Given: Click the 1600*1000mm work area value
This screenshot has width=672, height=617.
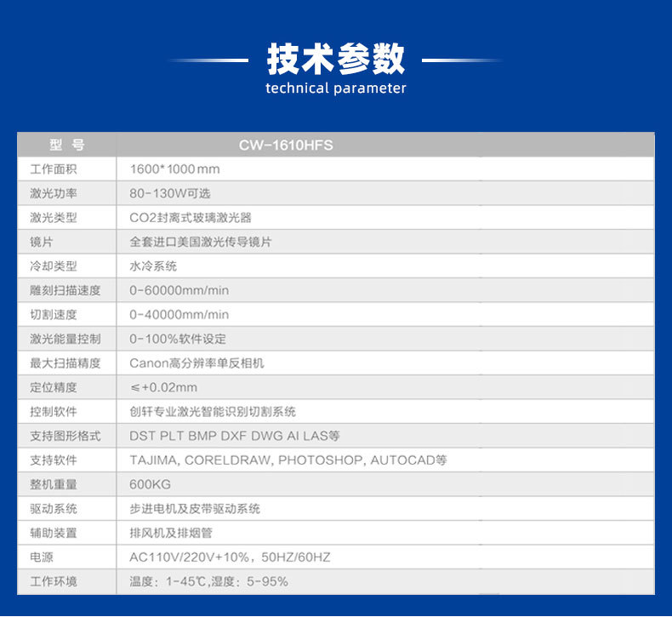Looking at the screenshot, I should coord(174,169).
